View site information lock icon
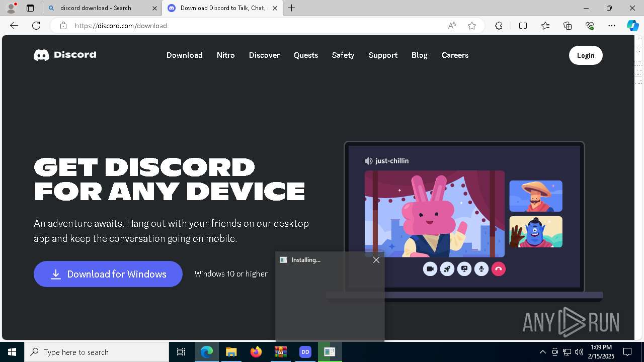644x362 pixels. (x=63, y=26)
